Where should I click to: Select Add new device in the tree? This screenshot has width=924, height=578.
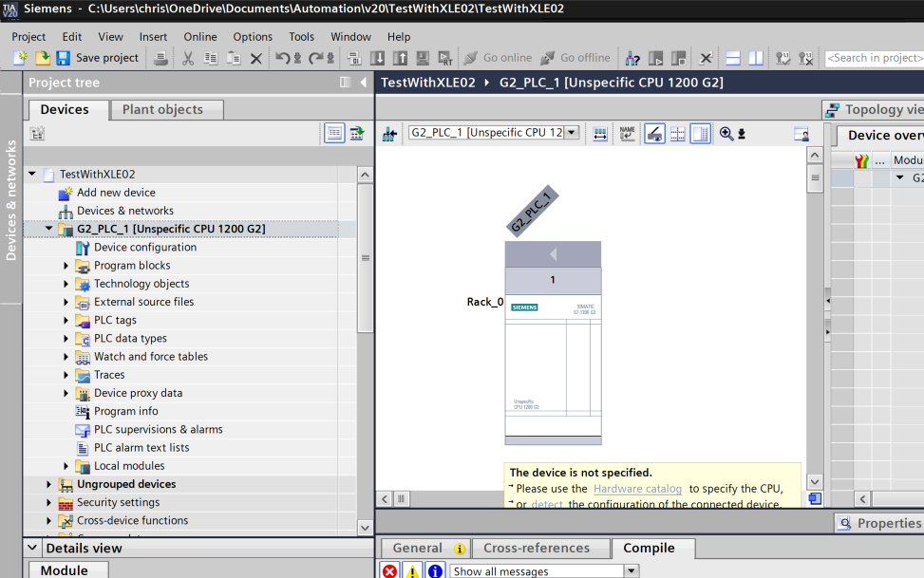116,193
